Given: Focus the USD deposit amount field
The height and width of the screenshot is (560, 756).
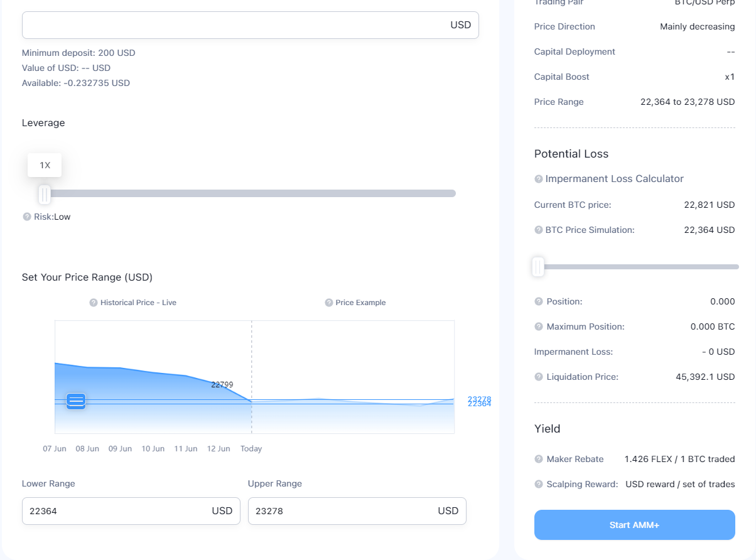Looking at the screenshot, I should point(251,25).
